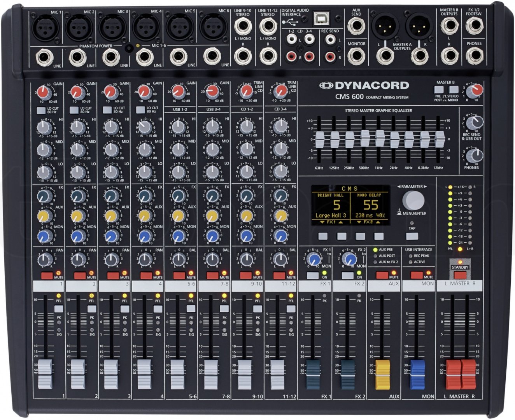Hit the FX2 up-arrow button below display
This screenshot has width=515, height=420.
(x=379, y=236)
